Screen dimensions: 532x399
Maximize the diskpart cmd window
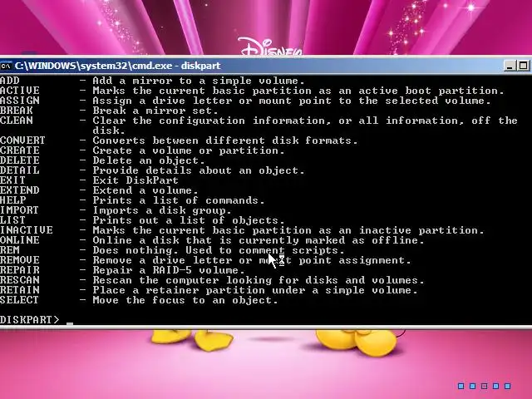(x=523, y=66)
